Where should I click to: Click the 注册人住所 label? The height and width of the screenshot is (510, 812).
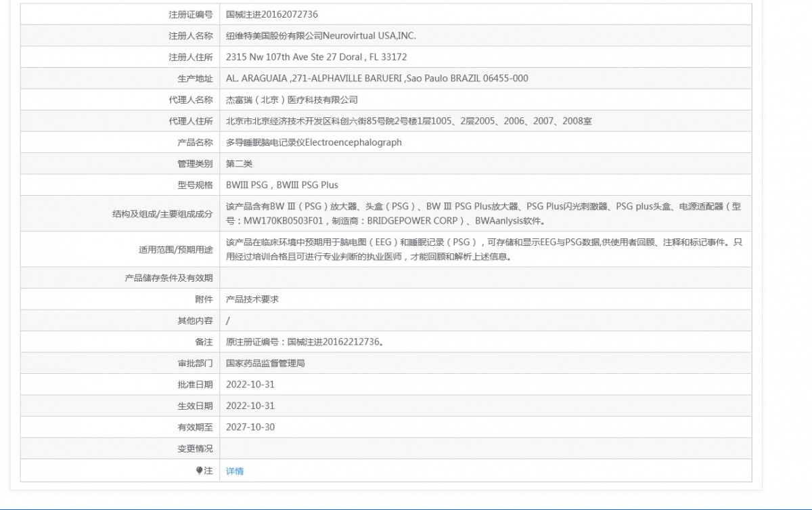coord(191,57)
